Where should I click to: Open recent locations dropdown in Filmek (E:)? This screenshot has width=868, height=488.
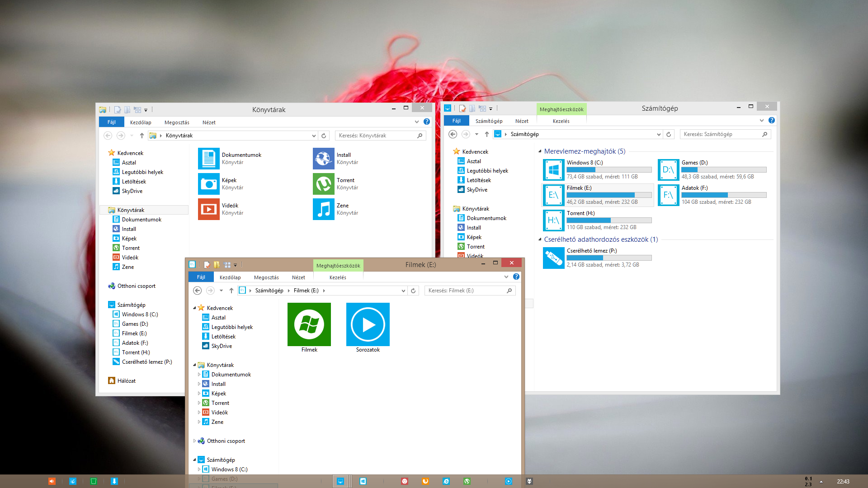click(x=221, y=291)
